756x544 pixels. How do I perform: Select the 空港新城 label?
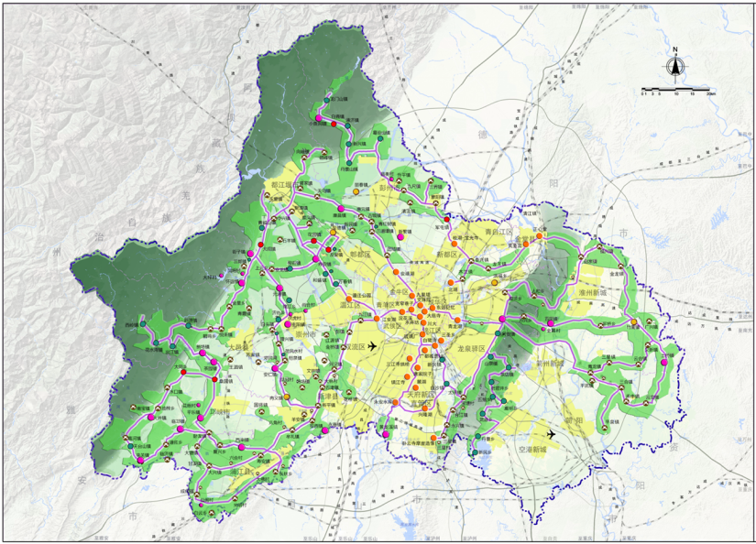(531, 451)
